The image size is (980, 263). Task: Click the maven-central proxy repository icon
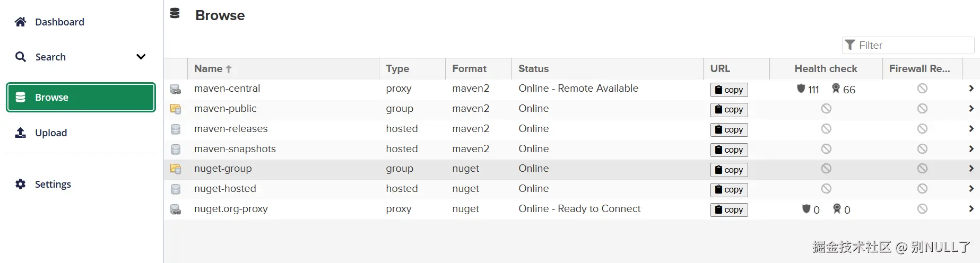tap(176, 89)
